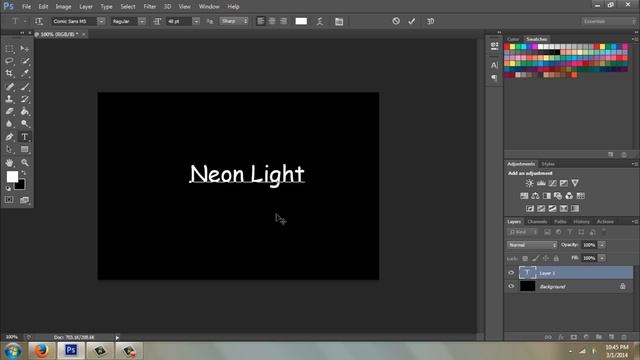The height and width of the screenshot is (360, 640).
Task: Open anti-aliasing Sharp dropdown
Action: coord(234,21)
